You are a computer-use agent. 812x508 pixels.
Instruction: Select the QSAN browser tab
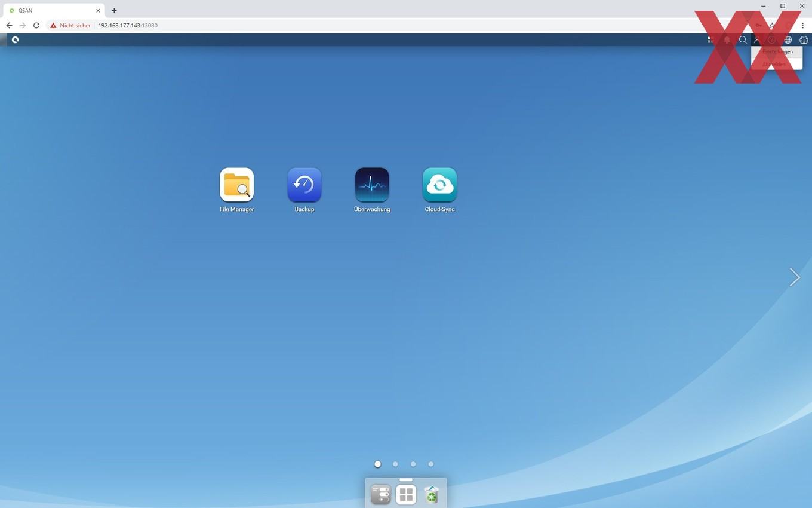(55, 10)
